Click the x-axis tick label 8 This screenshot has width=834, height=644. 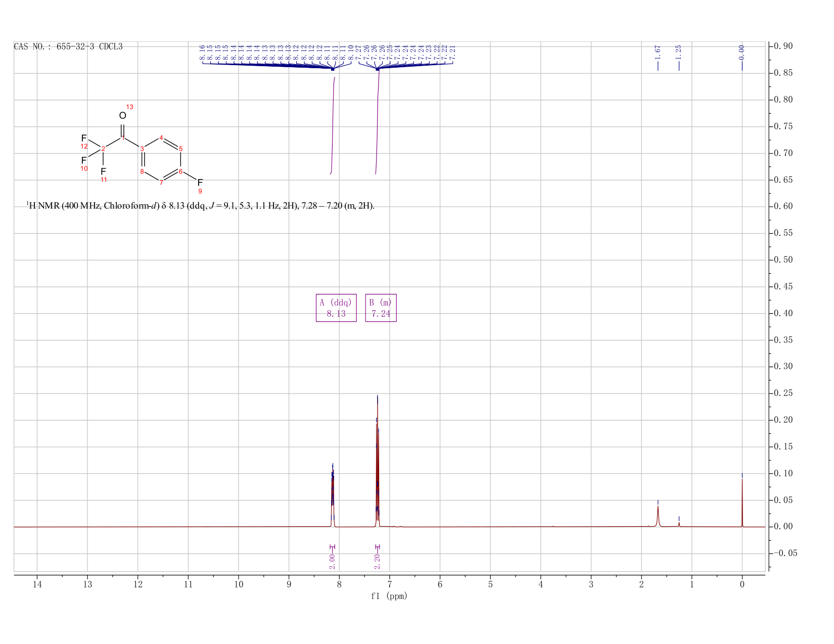coord(339,584)
